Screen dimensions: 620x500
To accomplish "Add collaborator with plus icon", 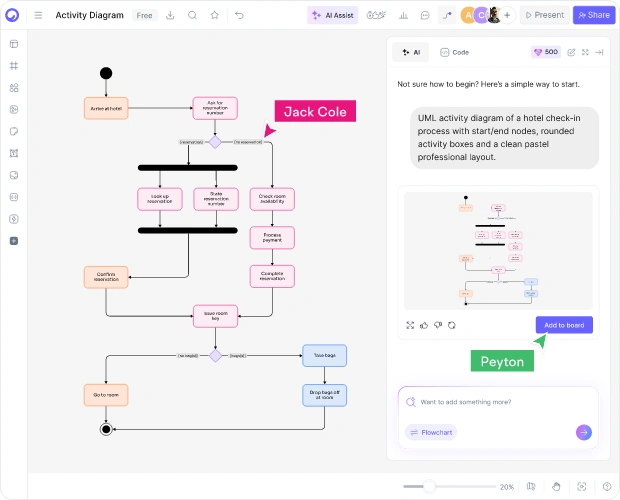I will [507, 15].
